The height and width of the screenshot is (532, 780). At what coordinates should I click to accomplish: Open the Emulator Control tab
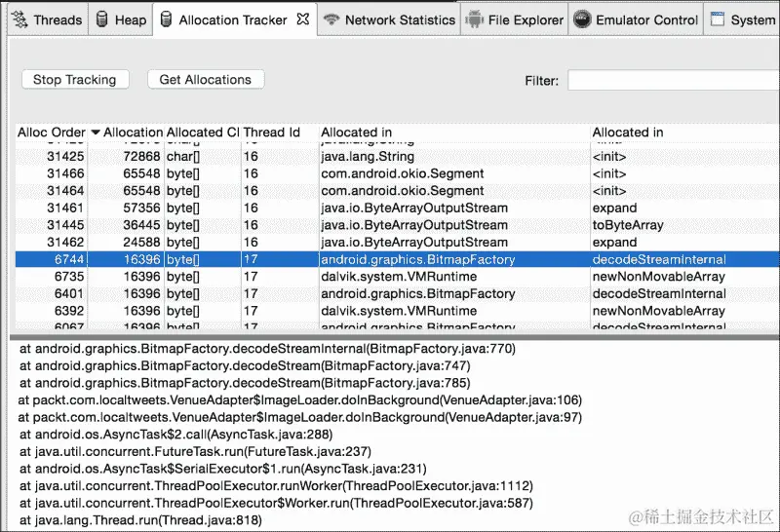636,19
